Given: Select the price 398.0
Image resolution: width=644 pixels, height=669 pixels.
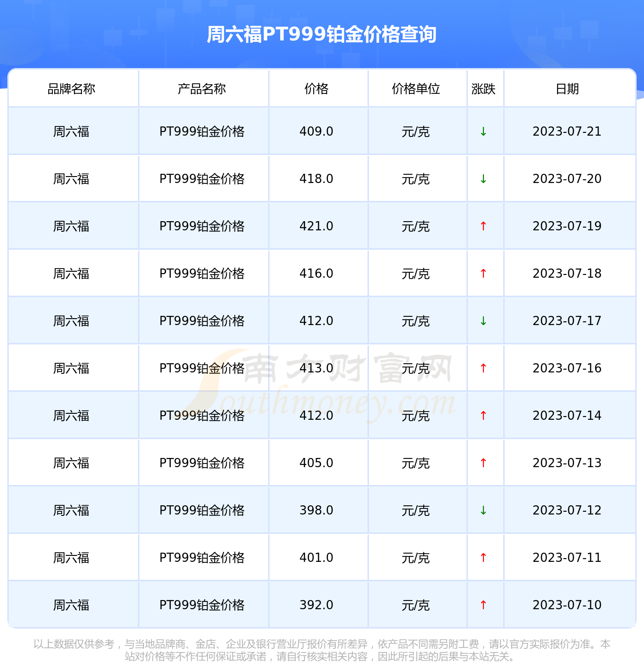Looking at the screenshot, I should pos(316,510).
